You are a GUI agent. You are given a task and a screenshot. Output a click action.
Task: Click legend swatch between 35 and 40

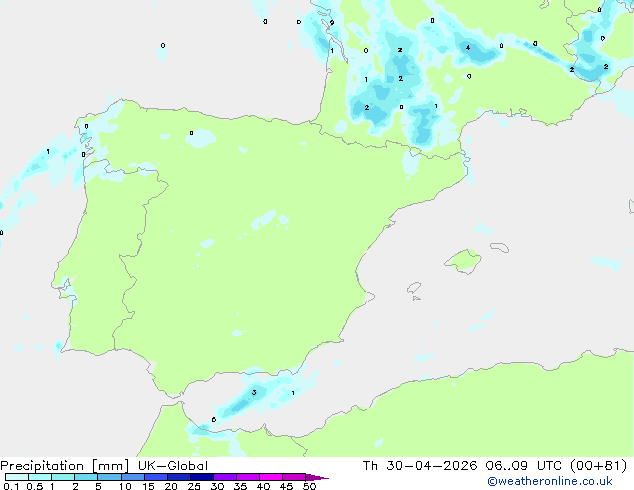pos(248,477)
